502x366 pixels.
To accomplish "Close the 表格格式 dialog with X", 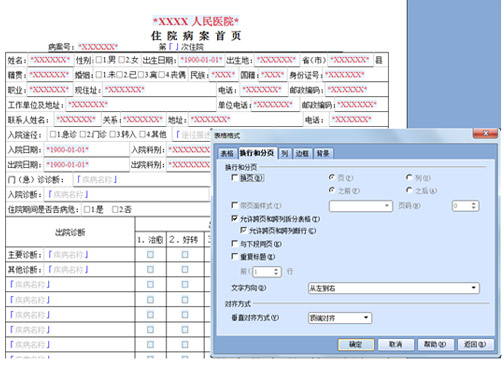I will pyautogui.click(x=485, y=133).
